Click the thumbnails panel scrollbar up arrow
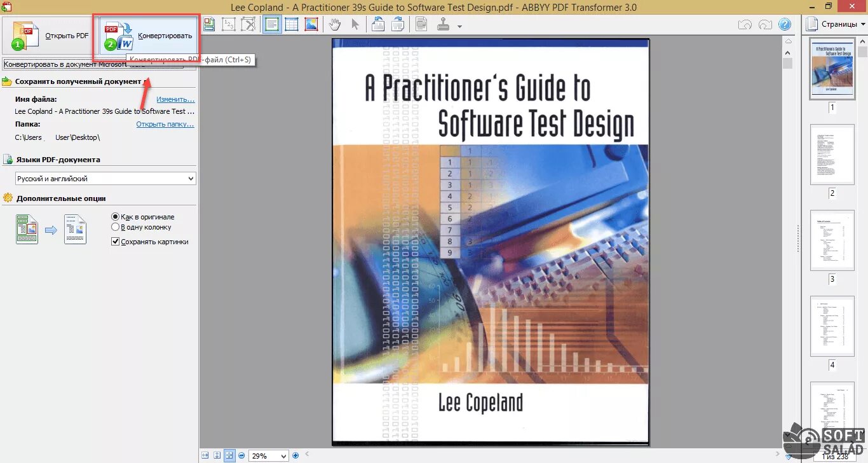 863,40
